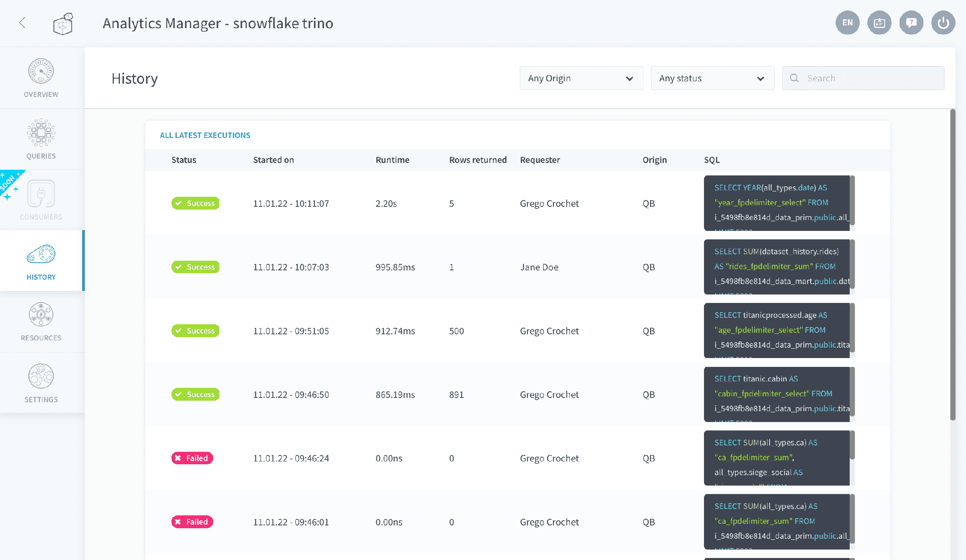This screenshot has height=560, width=966.
Task: Switch language with the EN button
Action: 847,23
